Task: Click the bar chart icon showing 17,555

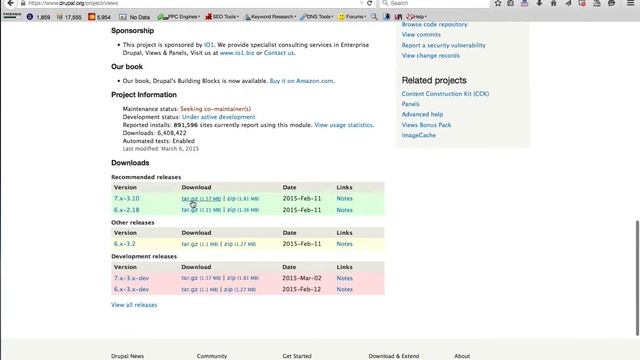Action: 60,17
